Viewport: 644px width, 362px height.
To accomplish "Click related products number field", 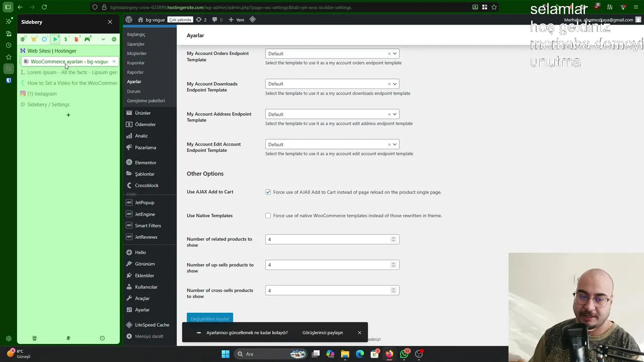I will (x=332, y=239).
